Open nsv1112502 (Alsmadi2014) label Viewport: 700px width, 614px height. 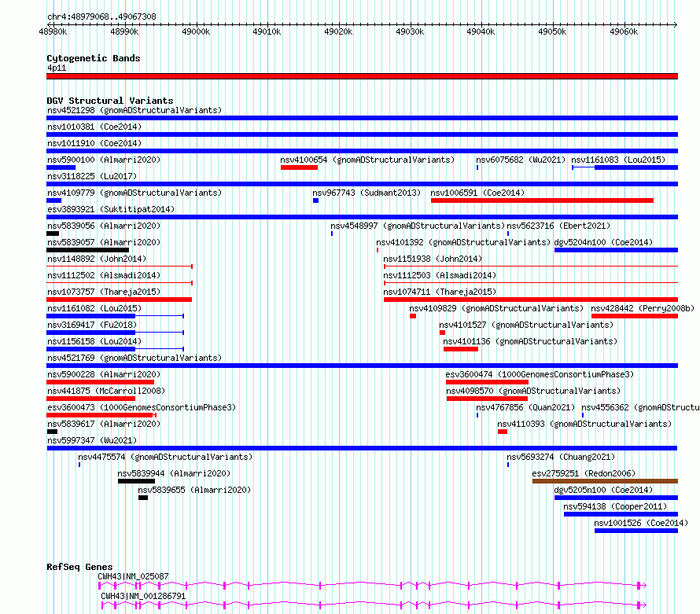tap(104, 275)
